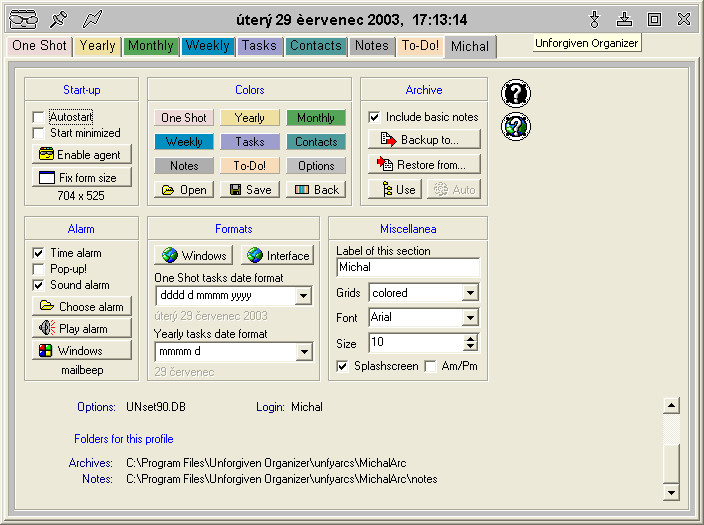Screen dimensions: 704x525
Task: Uncheck Include basic notes
Action: coord(374,117)
